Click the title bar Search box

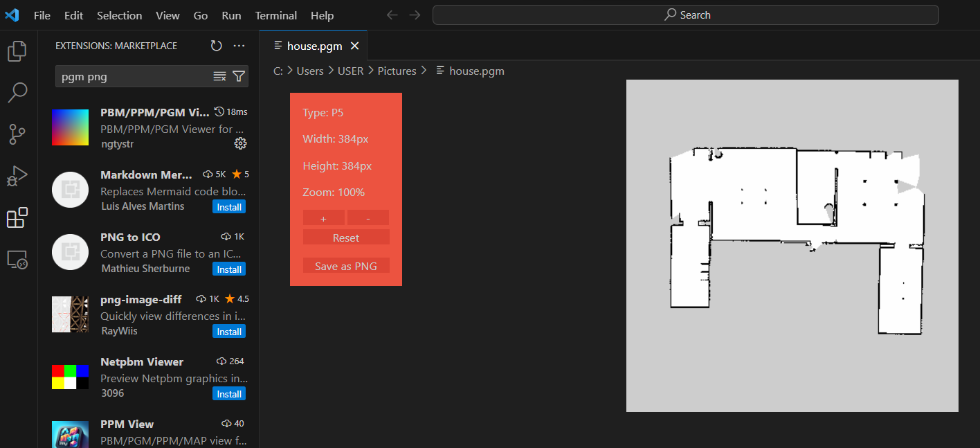point(687,15)
